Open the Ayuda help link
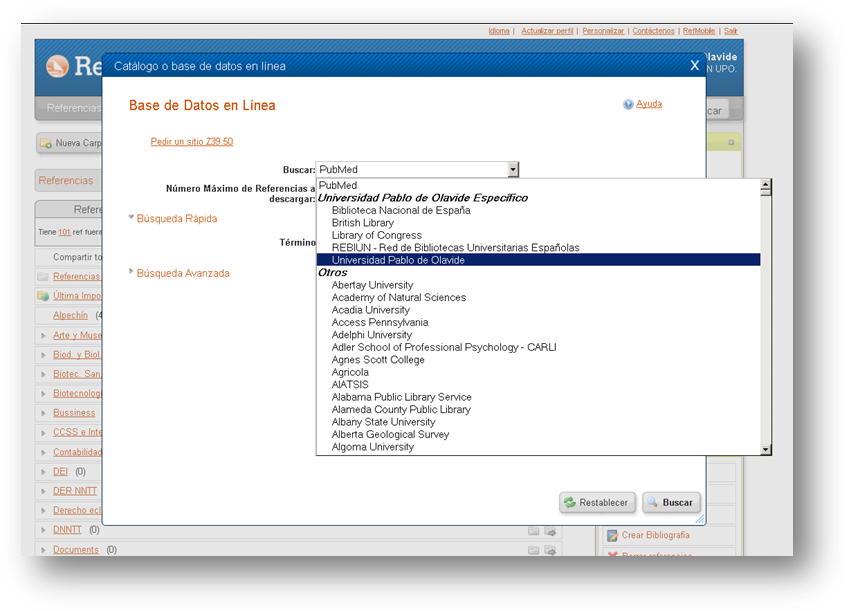The width and height of the screenshot is (848, 611). [648, 104]
